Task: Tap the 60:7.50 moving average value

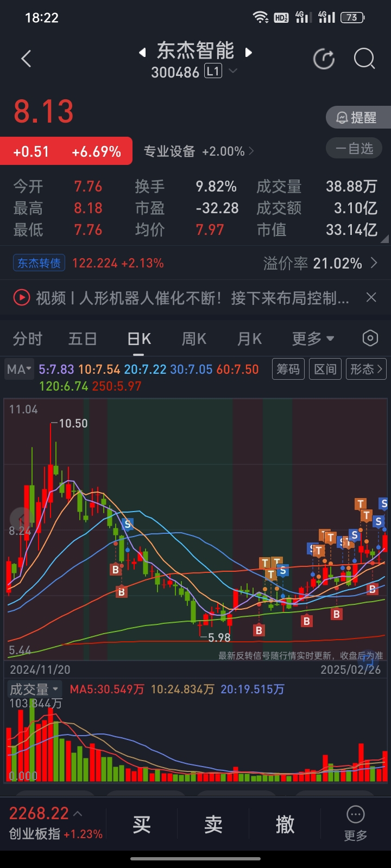Action: coord(238,369)
